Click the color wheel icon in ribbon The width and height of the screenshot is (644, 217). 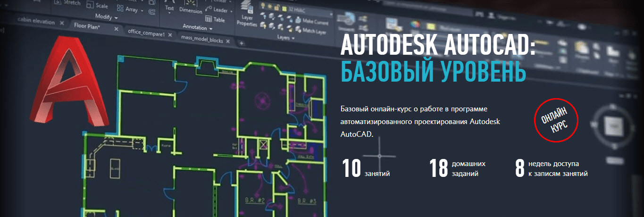(x=415, y=24)
